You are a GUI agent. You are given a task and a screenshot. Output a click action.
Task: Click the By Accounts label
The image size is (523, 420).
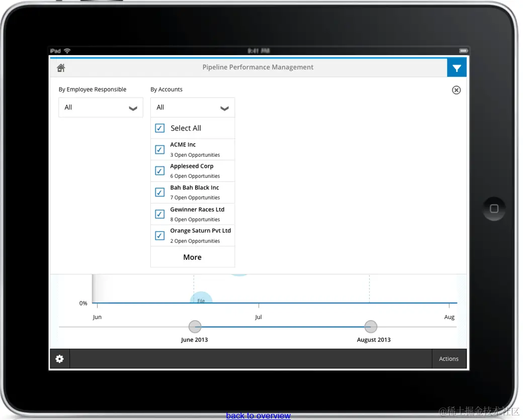[166, 89]
